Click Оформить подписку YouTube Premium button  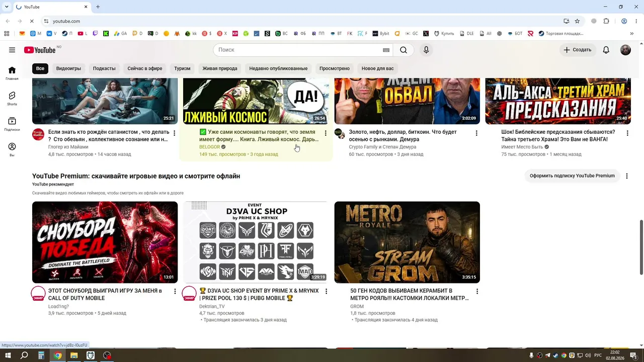pos(572,176)
